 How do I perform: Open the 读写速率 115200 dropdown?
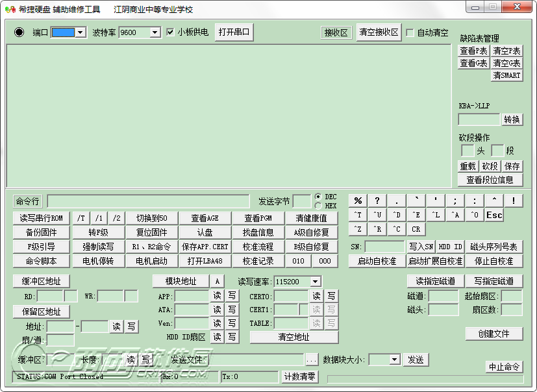315,282
